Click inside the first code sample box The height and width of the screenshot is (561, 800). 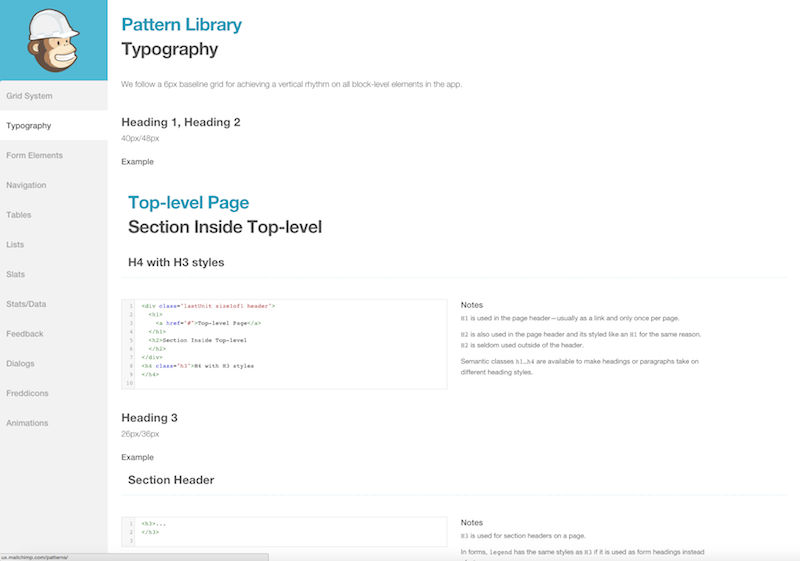tap(284, 344)
